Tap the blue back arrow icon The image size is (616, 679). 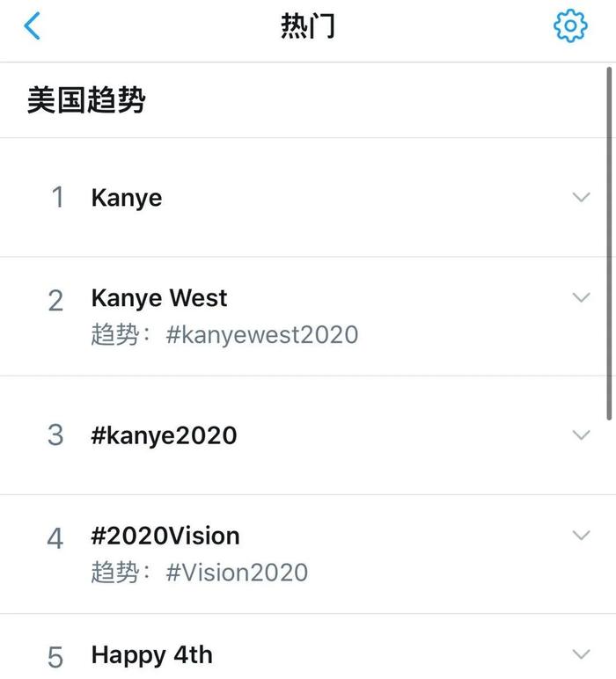coord(32,26)
